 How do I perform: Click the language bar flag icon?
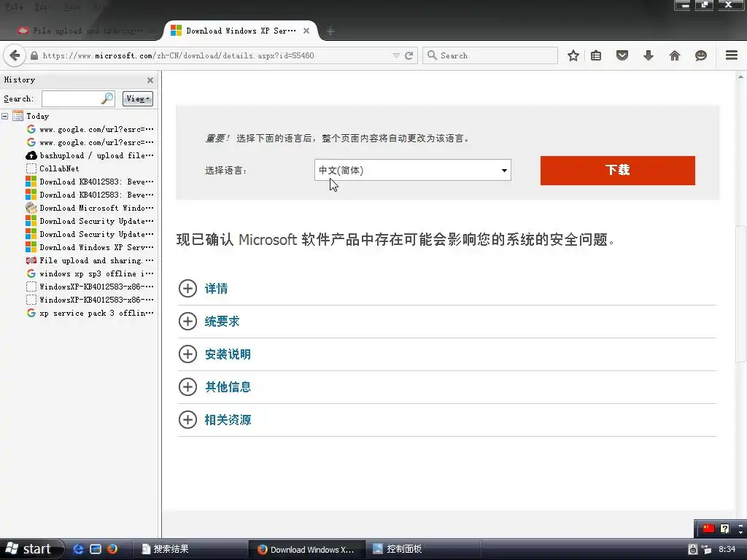pyautogui.click(x=709, y=528)
